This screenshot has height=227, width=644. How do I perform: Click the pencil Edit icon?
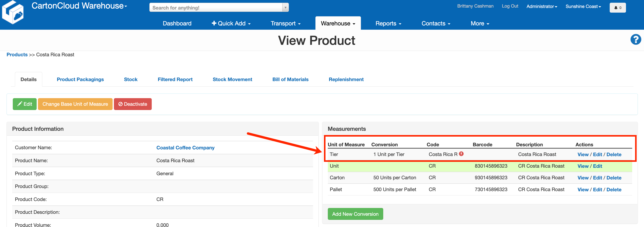(x=20, y=104)
